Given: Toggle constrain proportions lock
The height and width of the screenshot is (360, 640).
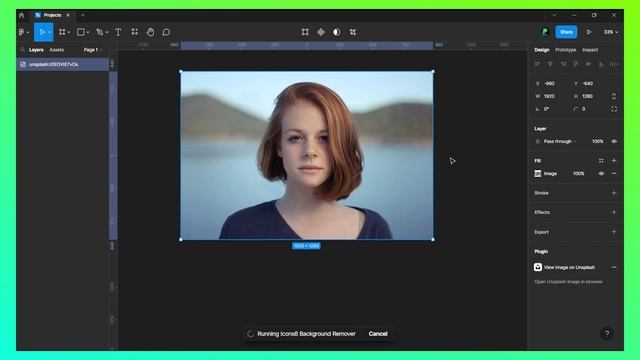Looking at the screenshot, I should click(614, 96).
